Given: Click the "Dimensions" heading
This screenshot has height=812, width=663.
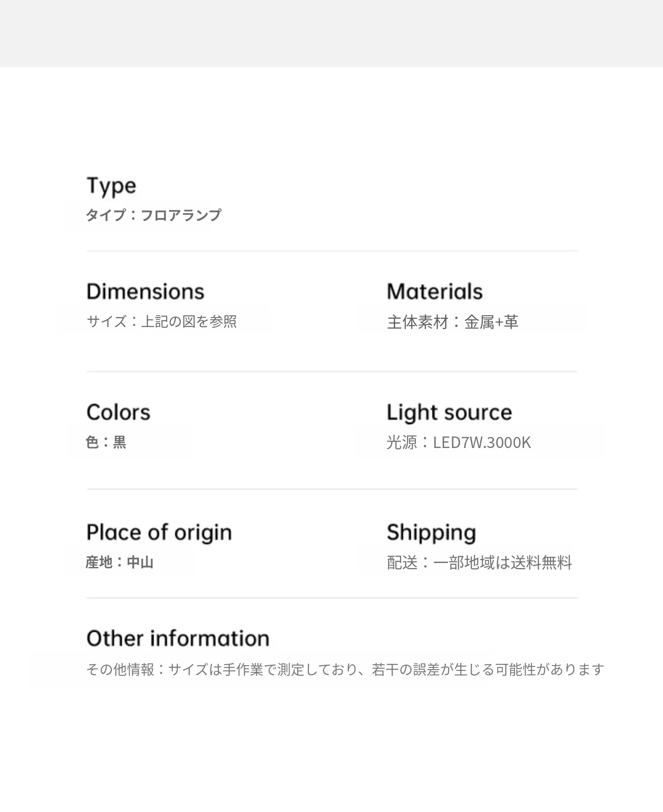Looking at the screenshot, I should pyautogui.click(x=145, y=292).
